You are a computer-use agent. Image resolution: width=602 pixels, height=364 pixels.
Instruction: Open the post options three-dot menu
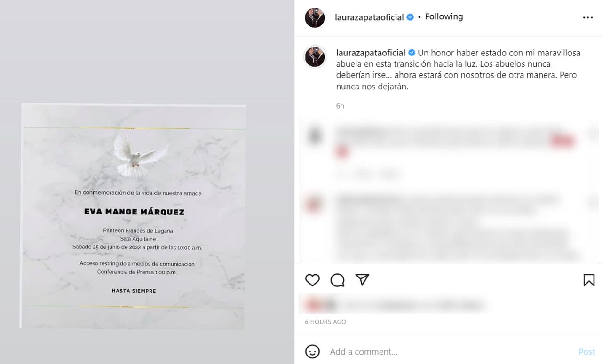pos(588,17)
